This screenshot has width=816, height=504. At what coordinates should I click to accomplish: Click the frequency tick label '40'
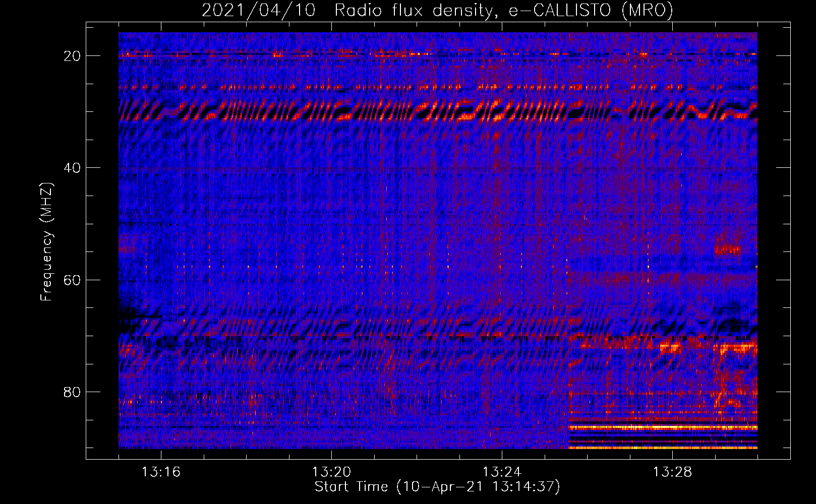73,168
